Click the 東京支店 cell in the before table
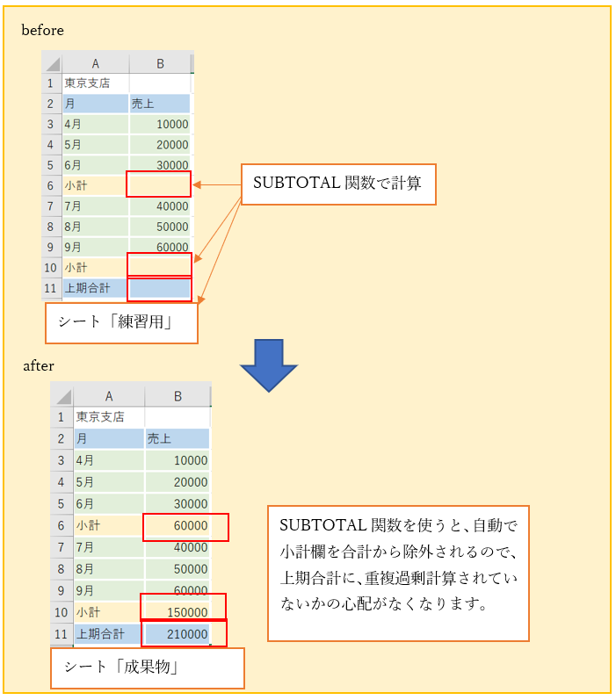 (95, 83)
